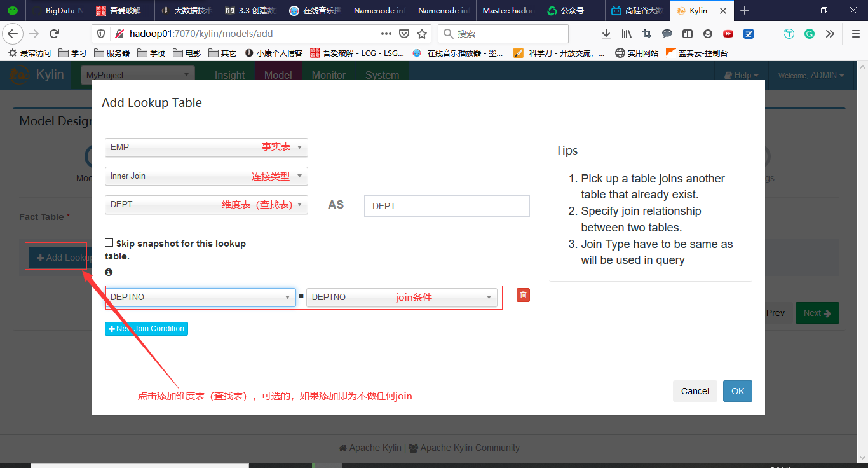Viewport: 868px width, 468px height.
Task: Open the page actions three-dots menu
Action: (x=386, y=34)
